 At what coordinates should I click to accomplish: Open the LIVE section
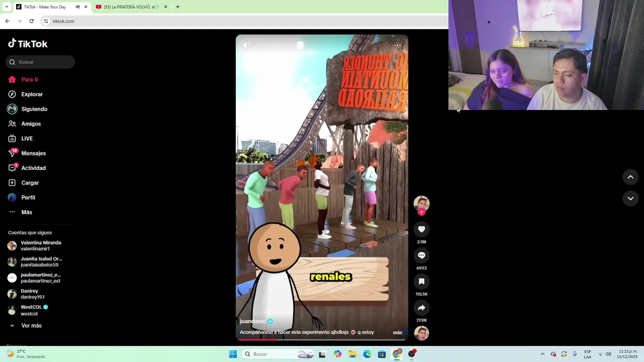point(21,138)
